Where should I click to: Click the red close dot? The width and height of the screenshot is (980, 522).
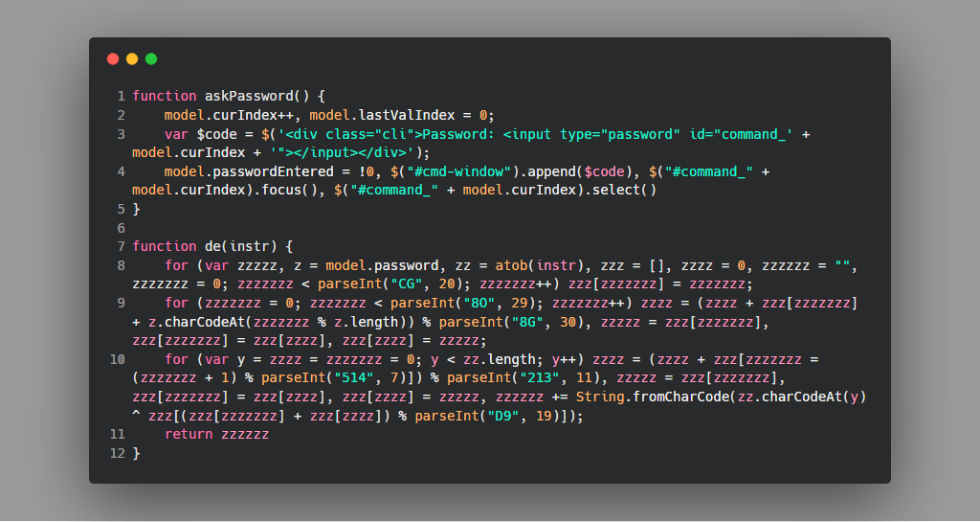coord(113,58)
